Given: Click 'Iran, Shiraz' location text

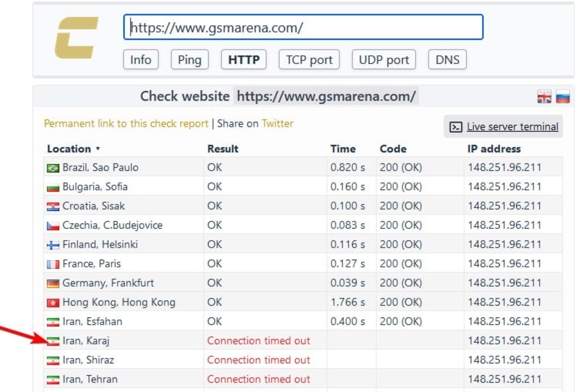Looking at the screenshot, I should (x=88, y=360).
